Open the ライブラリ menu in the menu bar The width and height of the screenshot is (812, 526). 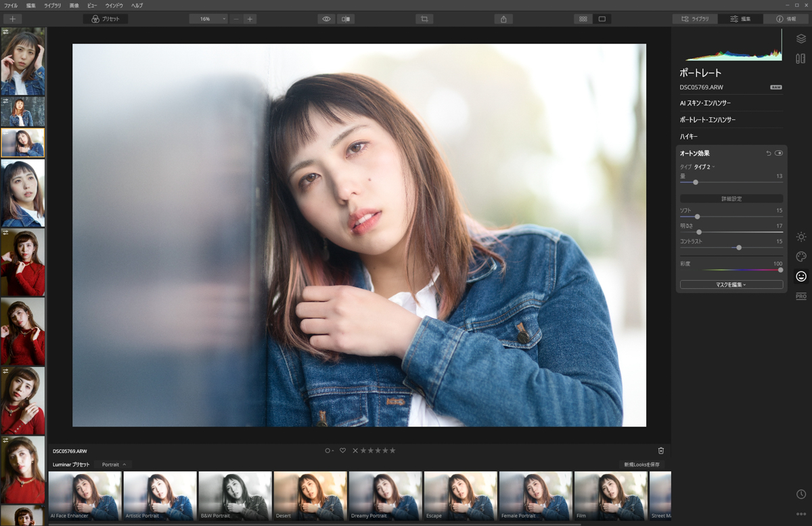[53, 5]
